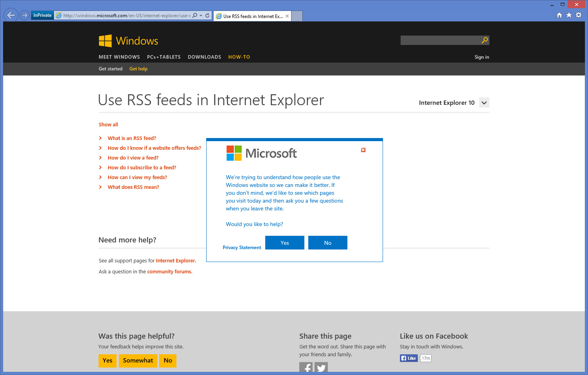
Task: Select the Get help sub-navigation link
Action: pyautogui.click(x=138, y=69)
